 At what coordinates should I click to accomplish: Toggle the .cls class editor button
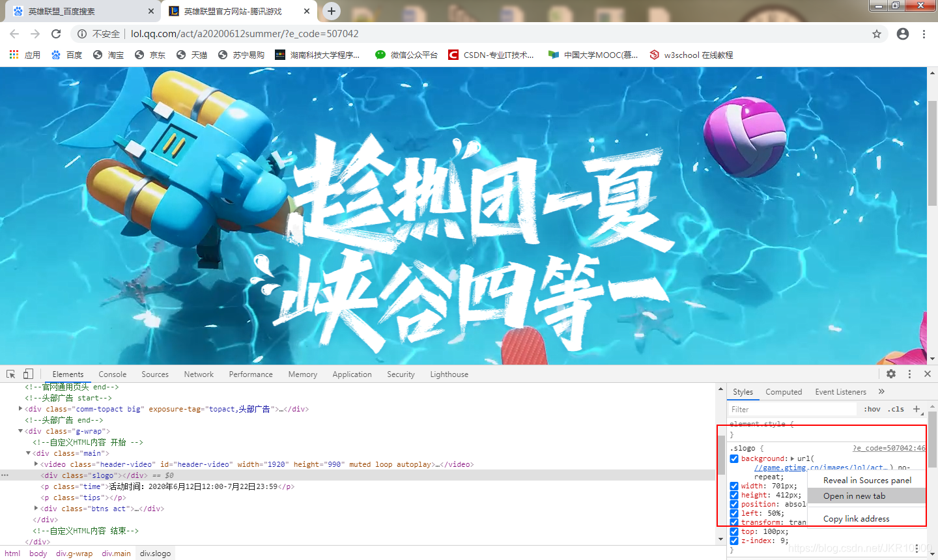(x=896, y=409)
